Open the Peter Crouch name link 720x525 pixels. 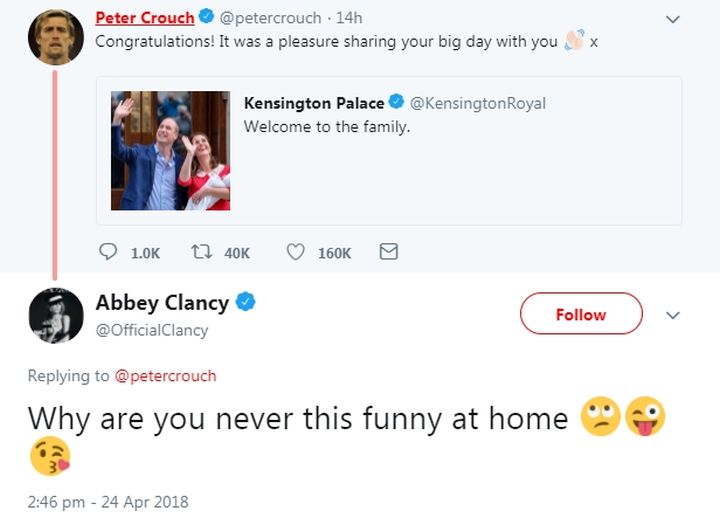(145, 18)
